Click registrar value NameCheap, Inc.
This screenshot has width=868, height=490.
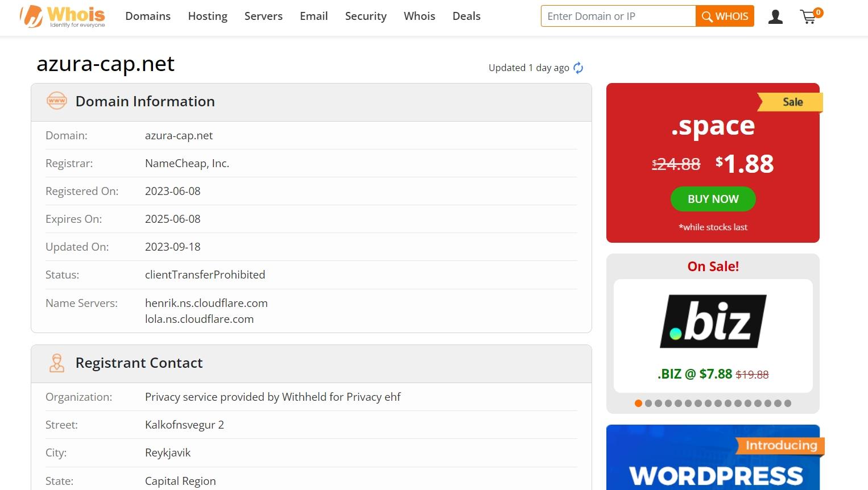point(187,163)
